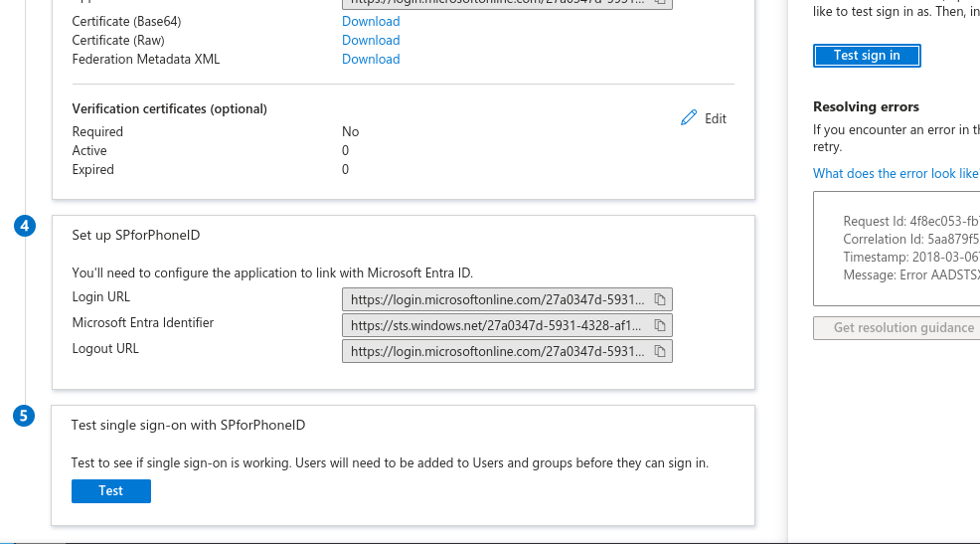The image size is (980, 544).
Task: Click Get resolution guidance button
Action: coord(897,327)
